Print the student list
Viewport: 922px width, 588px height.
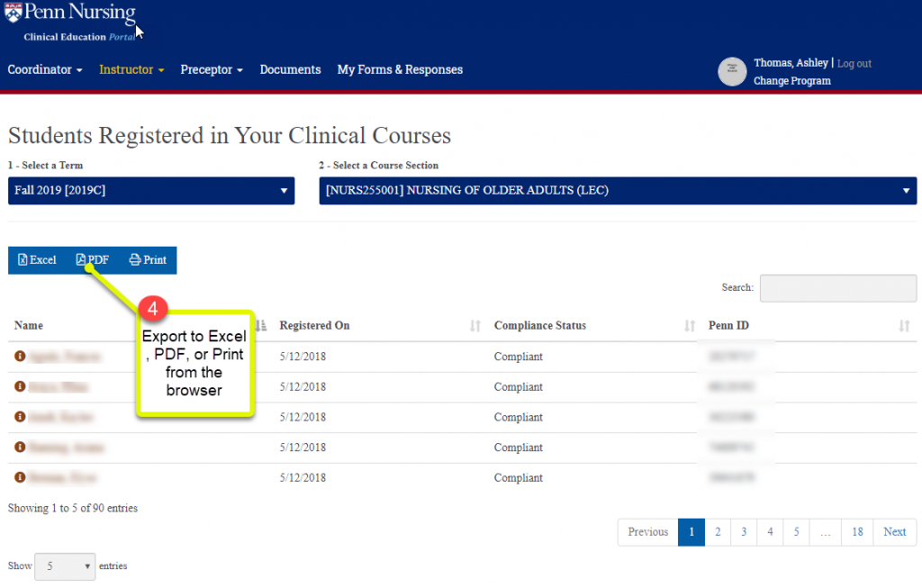tap(149, 260)
